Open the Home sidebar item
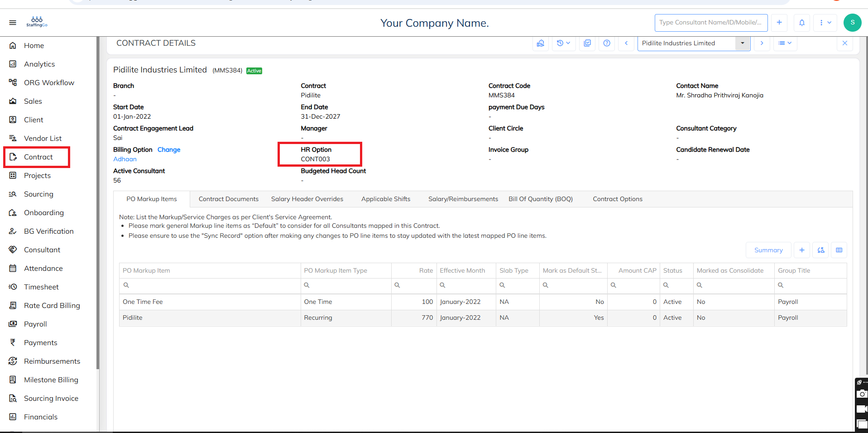Viewport: 868px width, 433px height. [x=34, y=45]
